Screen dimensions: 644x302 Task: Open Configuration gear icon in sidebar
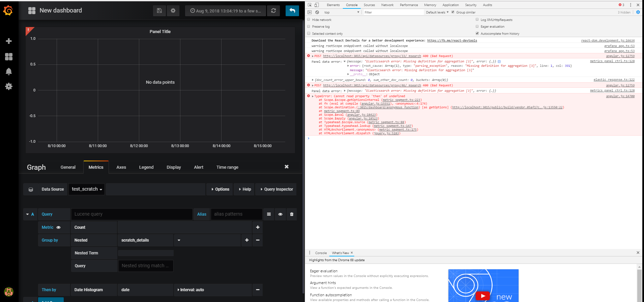pos(9,86)
